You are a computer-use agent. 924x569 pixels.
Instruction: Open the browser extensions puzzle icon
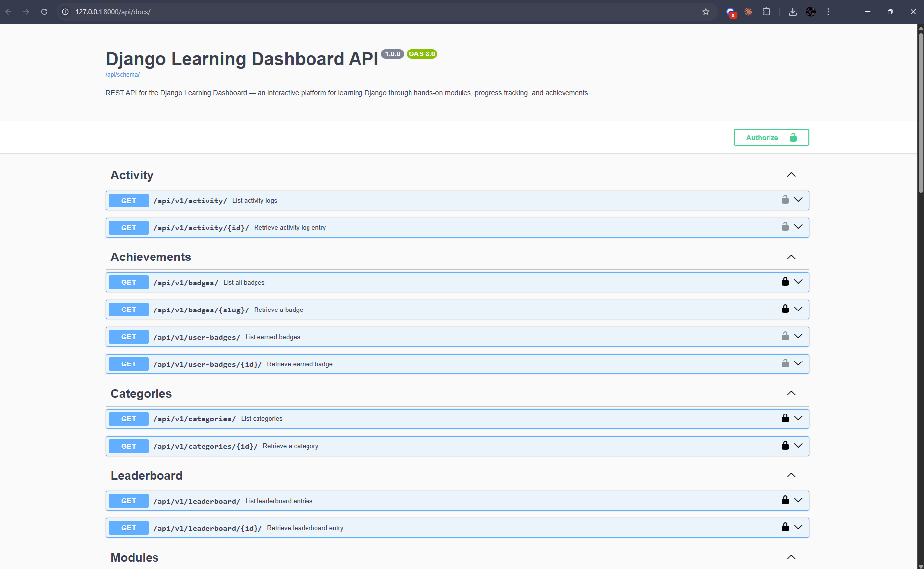(766, 12)
